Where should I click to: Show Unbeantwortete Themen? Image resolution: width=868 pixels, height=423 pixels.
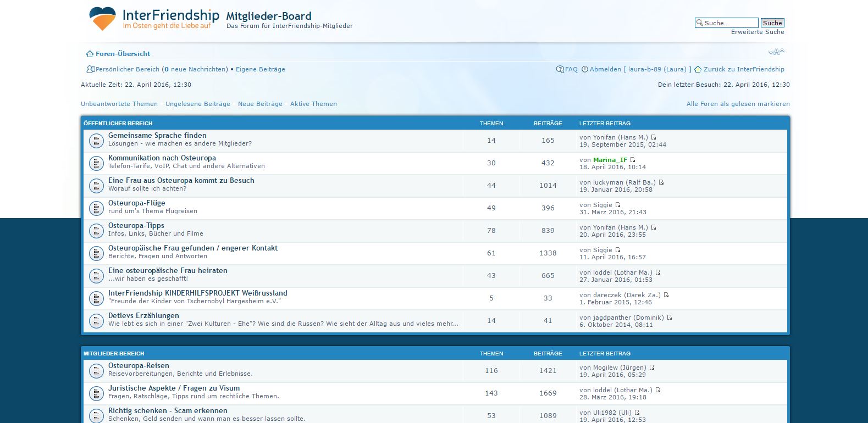click(x=119, y=104)
